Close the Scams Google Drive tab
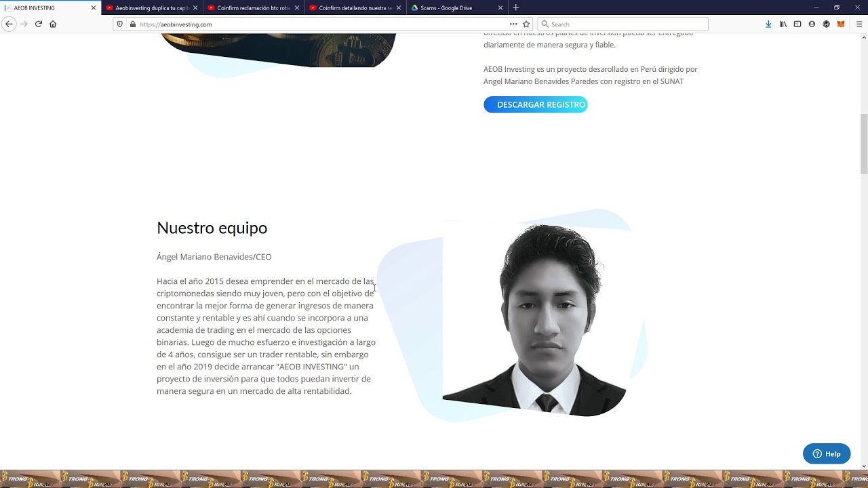Image resolution: width=868 pixels, height=488 pixels. point(500,7)
